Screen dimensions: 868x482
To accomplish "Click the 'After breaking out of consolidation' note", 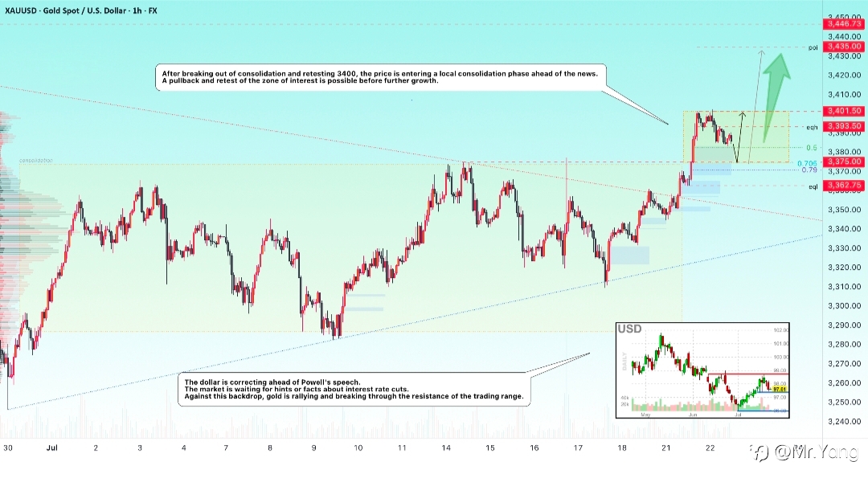I will point(380,77).
